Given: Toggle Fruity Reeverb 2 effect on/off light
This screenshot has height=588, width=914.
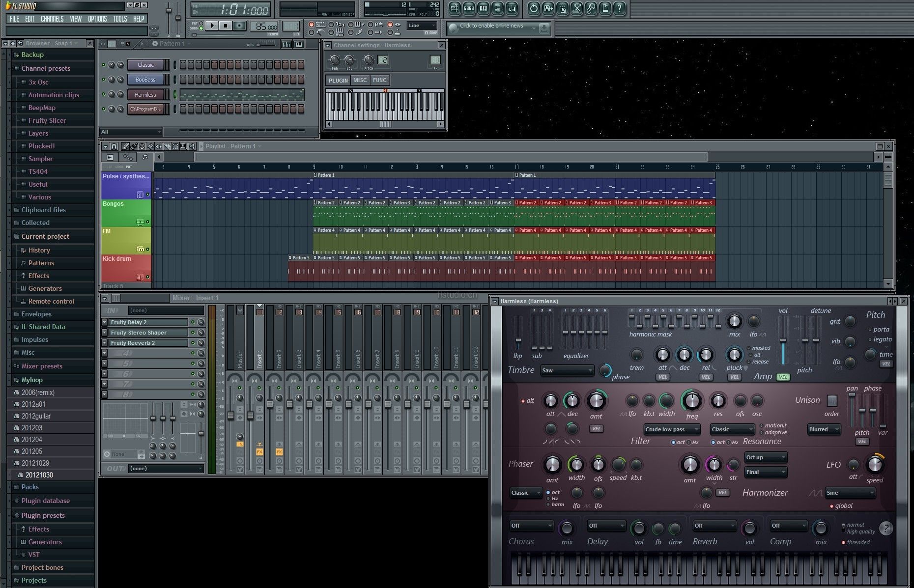Looking at the screenshot, I should pos(193,343).
